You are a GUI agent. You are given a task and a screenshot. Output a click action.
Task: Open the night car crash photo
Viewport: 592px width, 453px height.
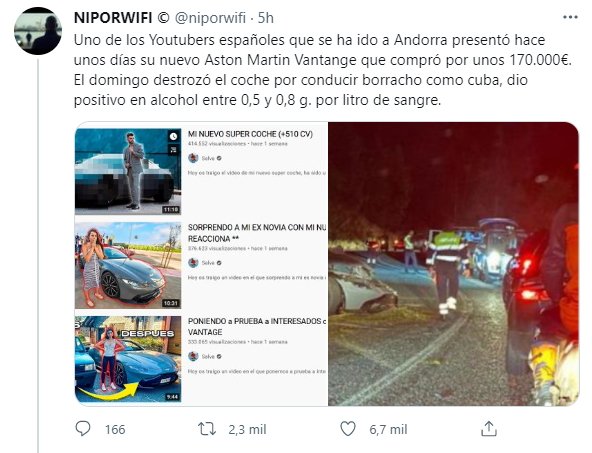click(x=453, y=264)
